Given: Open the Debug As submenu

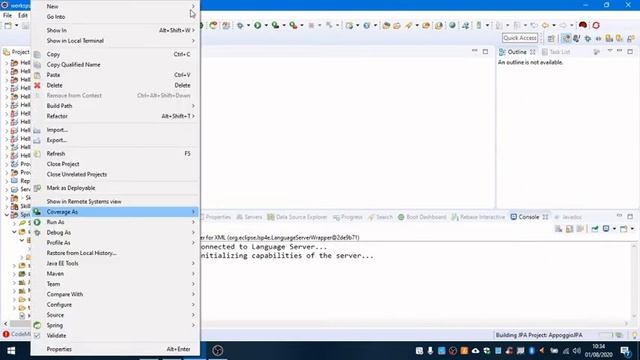Looking at the screenshot, I should pos(115,232).
